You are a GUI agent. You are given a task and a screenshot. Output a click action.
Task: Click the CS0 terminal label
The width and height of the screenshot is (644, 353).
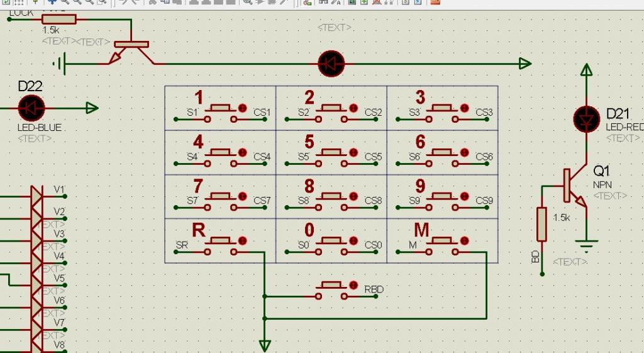pyautogui.click(x=374, y=245)
